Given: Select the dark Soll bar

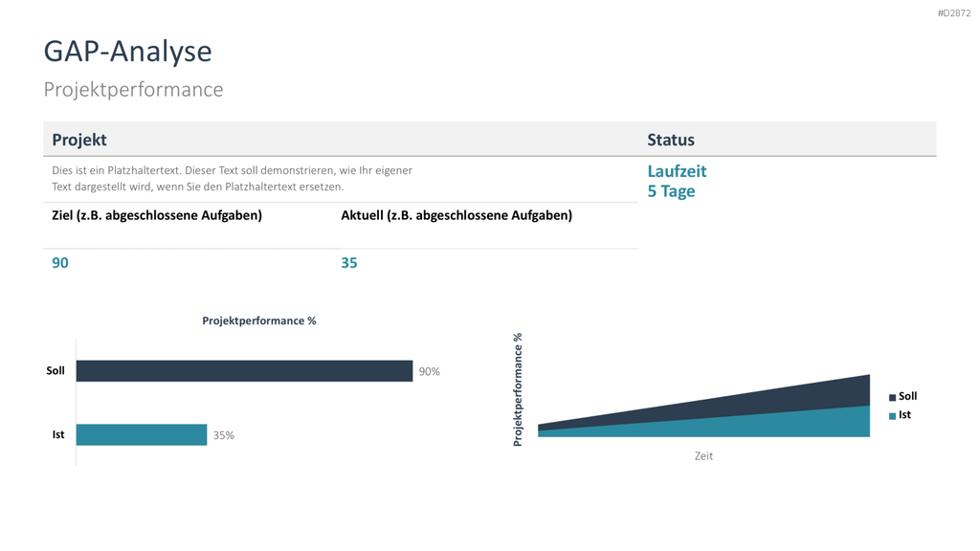Looking at the screenshot, I should click(244, 371).
